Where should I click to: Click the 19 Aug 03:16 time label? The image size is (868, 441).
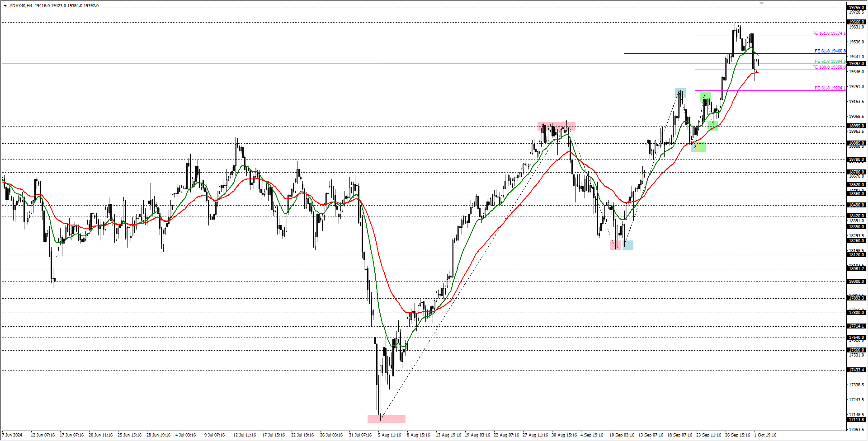click(477, 435)
